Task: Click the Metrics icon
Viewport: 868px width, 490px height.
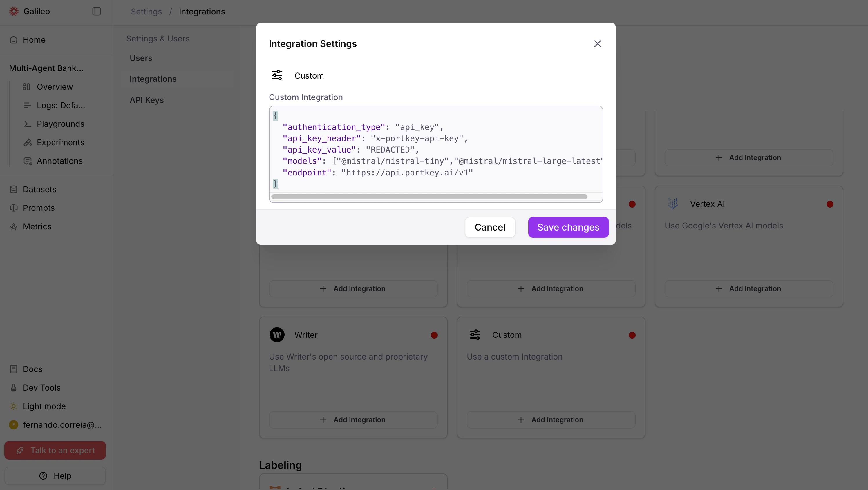Action: pyautogui.click(x=13, y=226)
